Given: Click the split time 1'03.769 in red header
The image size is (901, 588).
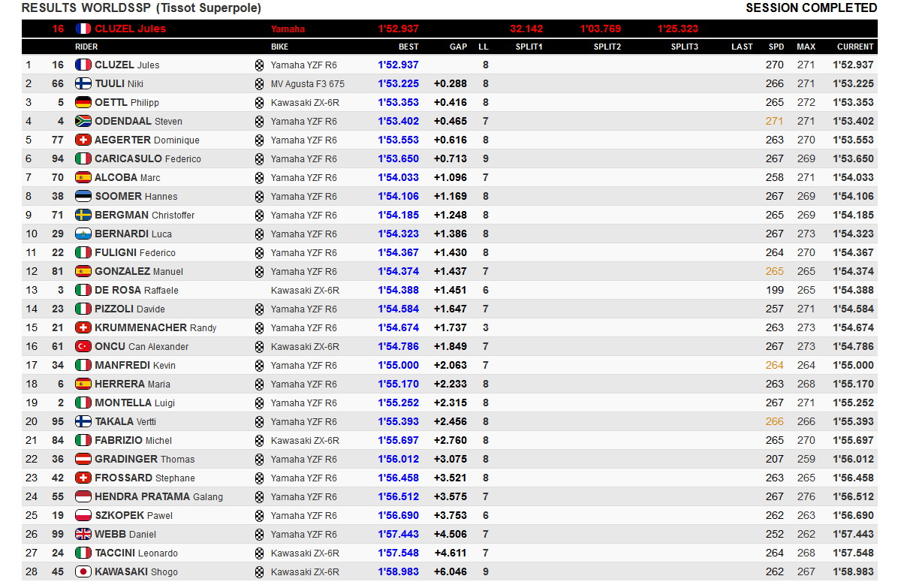Looking at the screenshot, I should tap(601, 29).
